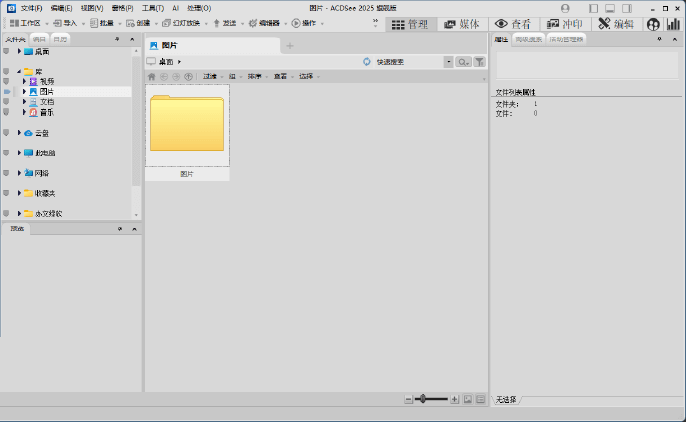
Task: Open the user account icon in title bar
Action: pyautogui.click(x=565, y=8)
